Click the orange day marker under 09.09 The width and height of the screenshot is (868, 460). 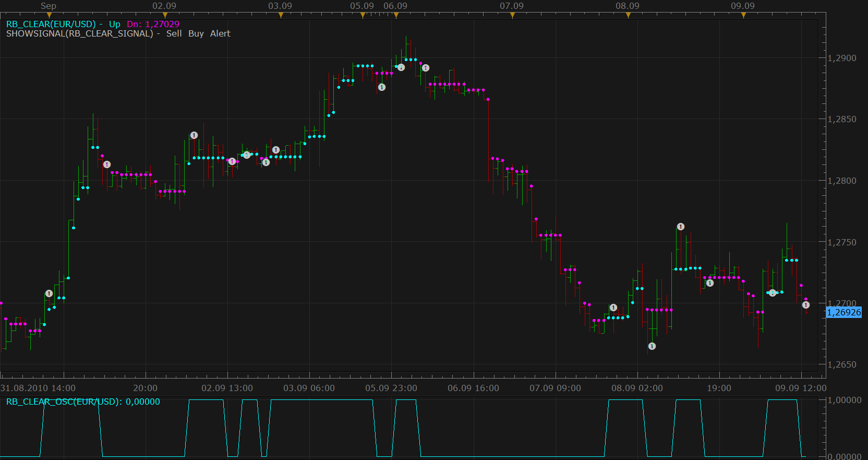pyautogui.click(x=743, y=15)
